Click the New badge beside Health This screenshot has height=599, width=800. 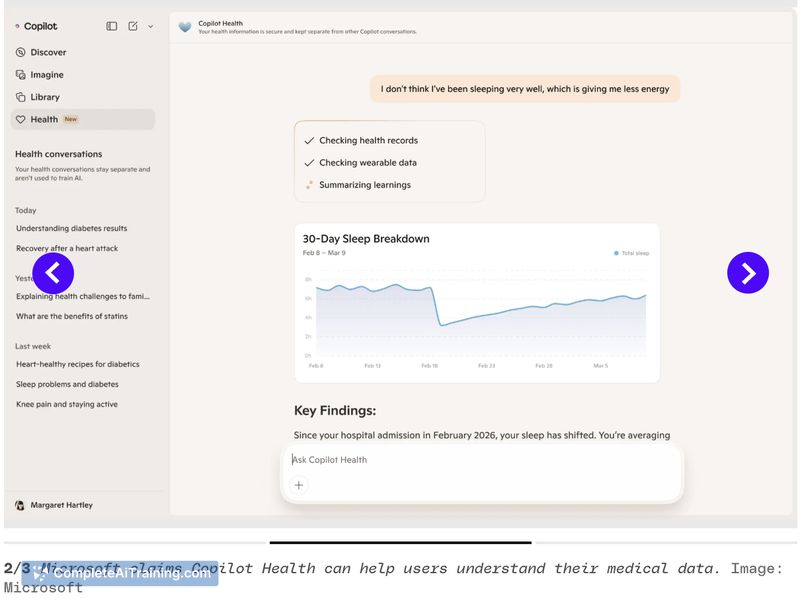[70, 119]
